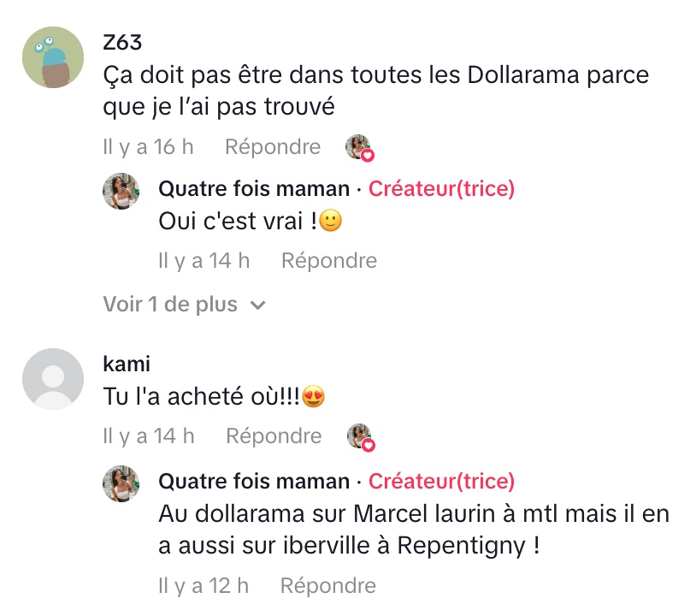Open 'Quatre fois maman' name in first reply
This screenshot has height=616, width=696.
254,189
